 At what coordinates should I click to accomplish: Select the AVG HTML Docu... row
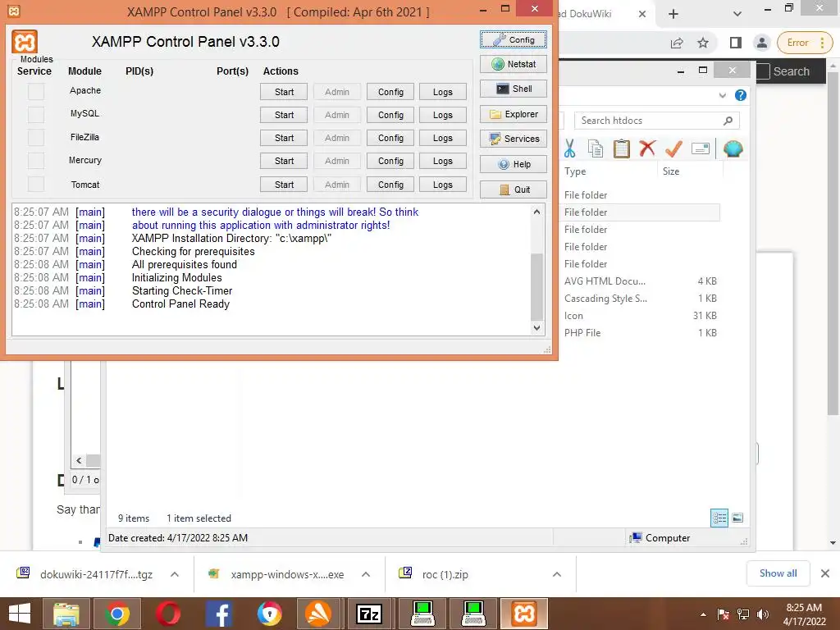[640, 281]
